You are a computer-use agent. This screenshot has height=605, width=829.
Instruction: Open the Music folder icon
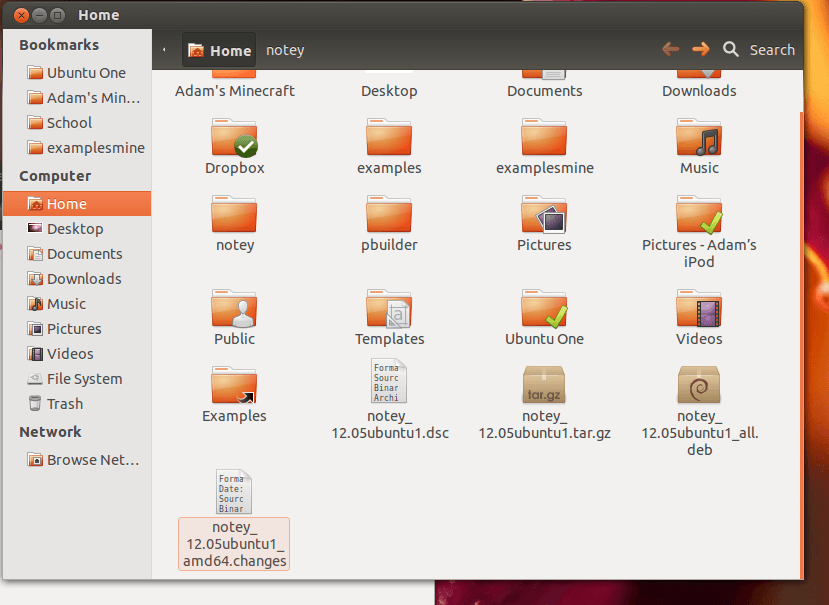pos(699,138)
